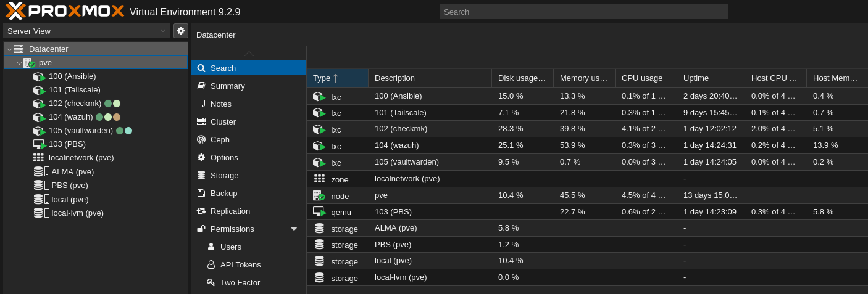Click in the top Search field

583,12
